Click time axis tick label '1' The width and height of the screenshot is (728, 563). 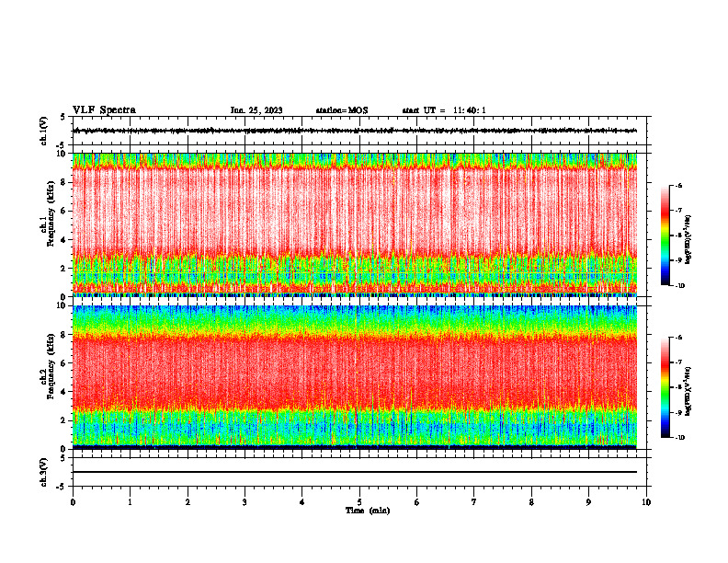(x=130, y=502)
